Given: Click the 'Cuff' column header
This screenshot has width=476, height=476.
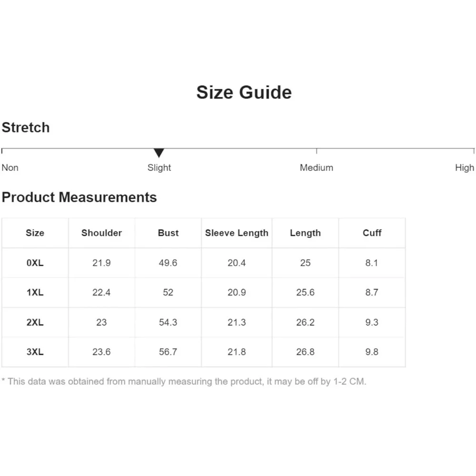Looking at the screenshot, I should coord(372,233).
